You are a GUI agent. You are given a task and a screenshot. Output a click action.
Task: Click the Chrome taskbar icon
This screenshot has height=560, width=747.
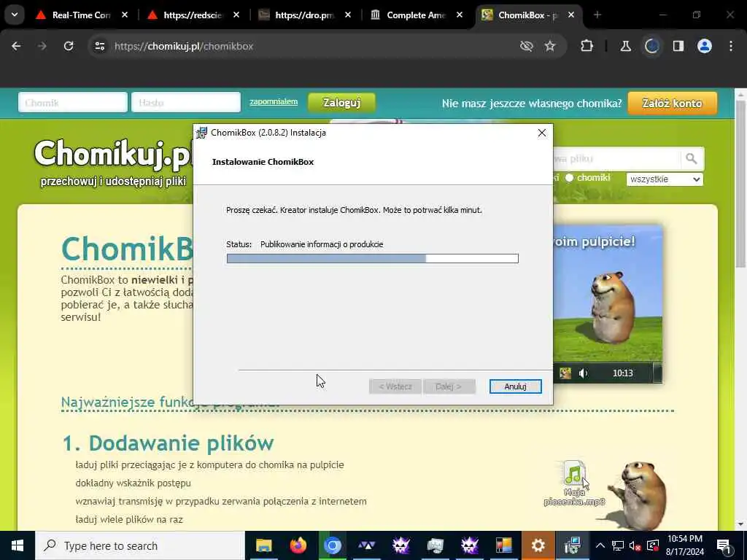(333, 545)
